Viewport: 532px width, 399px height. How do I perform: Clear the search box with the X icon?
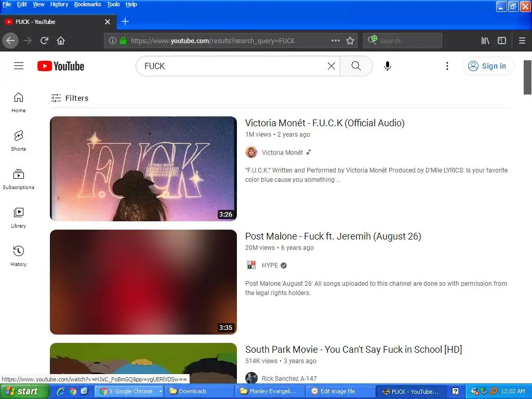(331, 66)
